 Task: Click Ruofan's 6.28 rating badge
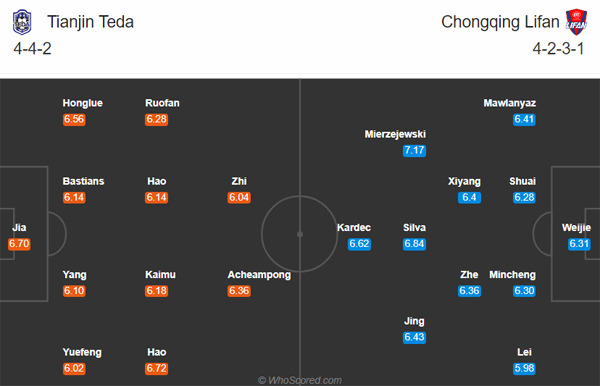coord(157,119)
